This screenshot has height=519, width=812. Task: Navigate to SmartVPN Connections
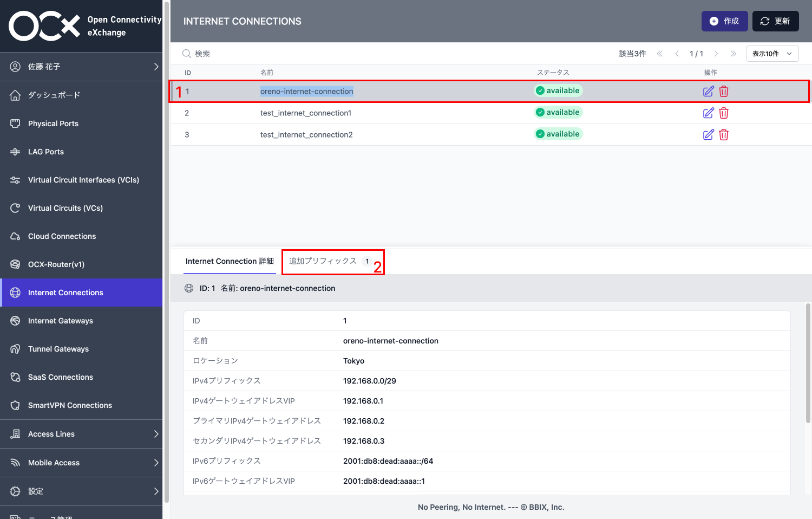point(70,405)
